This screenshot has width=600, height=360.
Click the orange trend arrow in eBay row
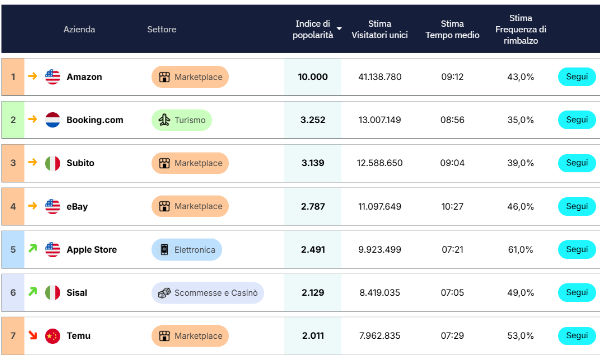point(33,205)
